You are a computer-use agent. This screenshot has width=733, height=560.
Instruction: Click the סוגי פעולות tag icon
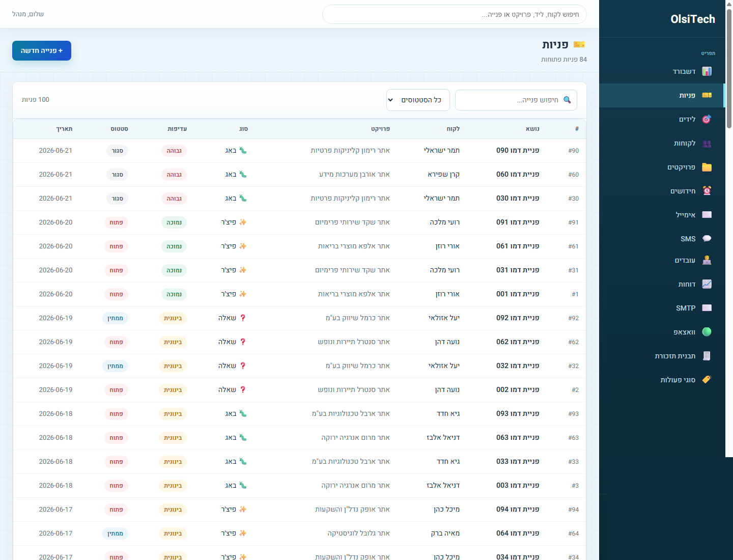coord(707,380)
